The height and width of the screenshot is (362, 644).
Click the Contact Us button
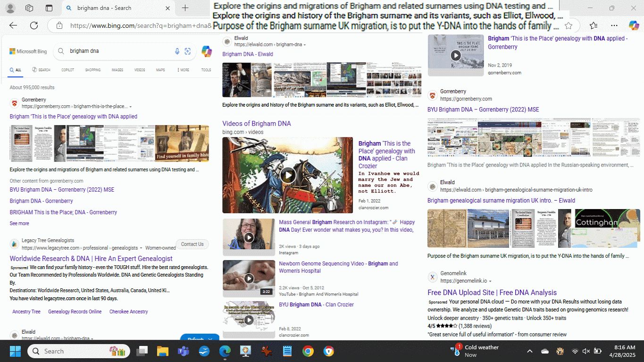[x=192, y=244]
